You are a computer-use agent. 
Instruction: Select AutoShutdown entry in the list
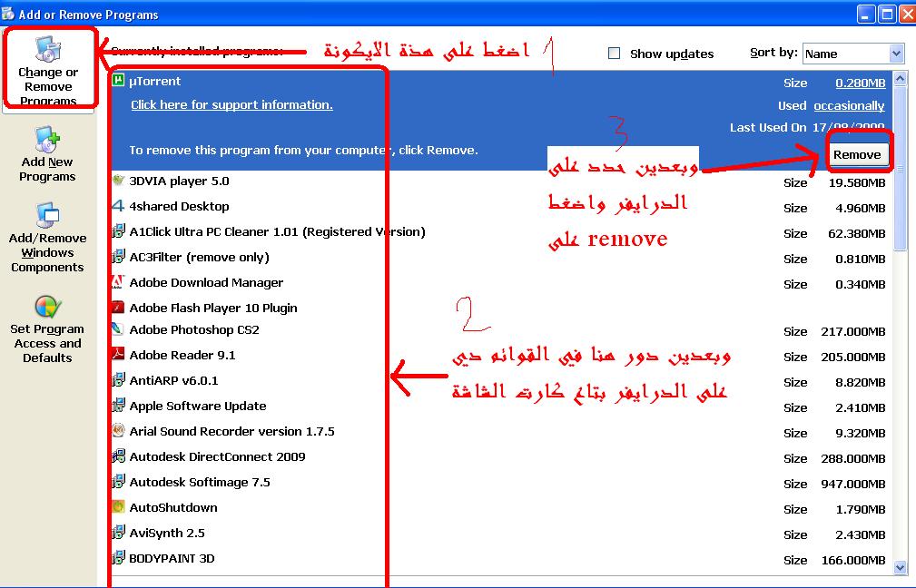(x=501, y=508)
